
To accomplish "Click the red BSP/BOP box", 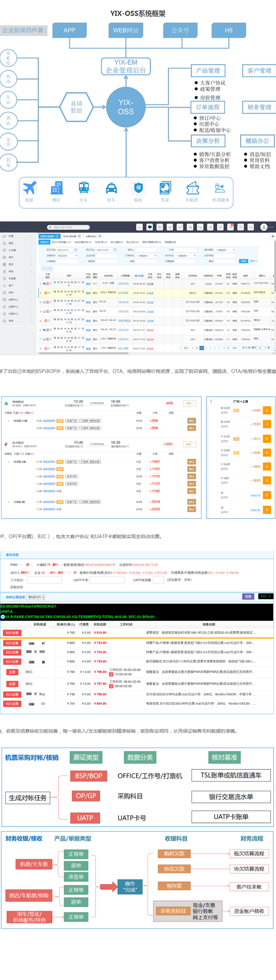I will coord(89,776).
